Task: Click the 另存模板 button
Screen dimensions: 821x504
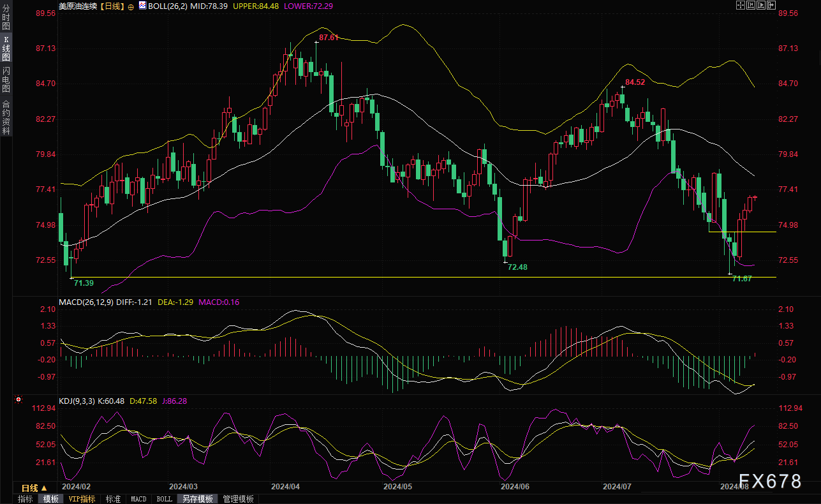Action: click(196, 499)
